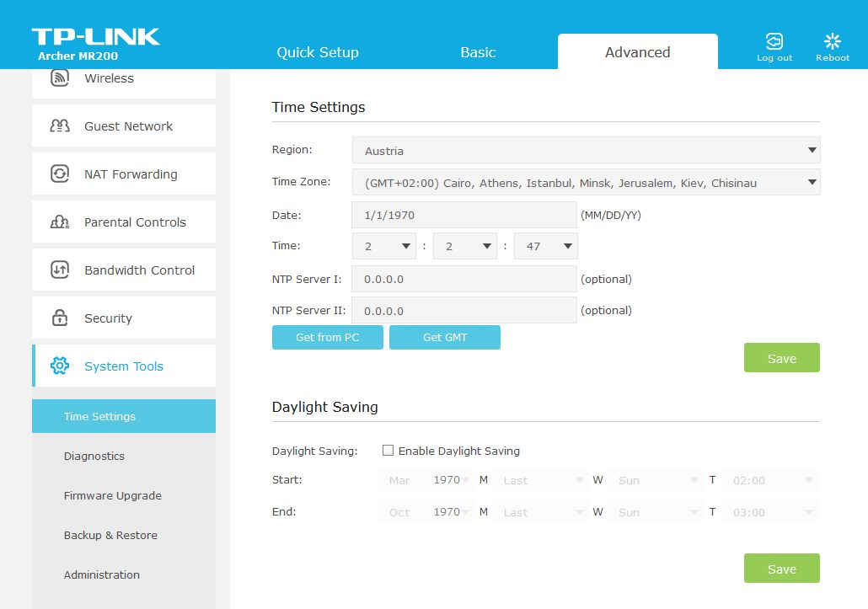
Task: Click the Reboot icon
Action: coord(832,41)
